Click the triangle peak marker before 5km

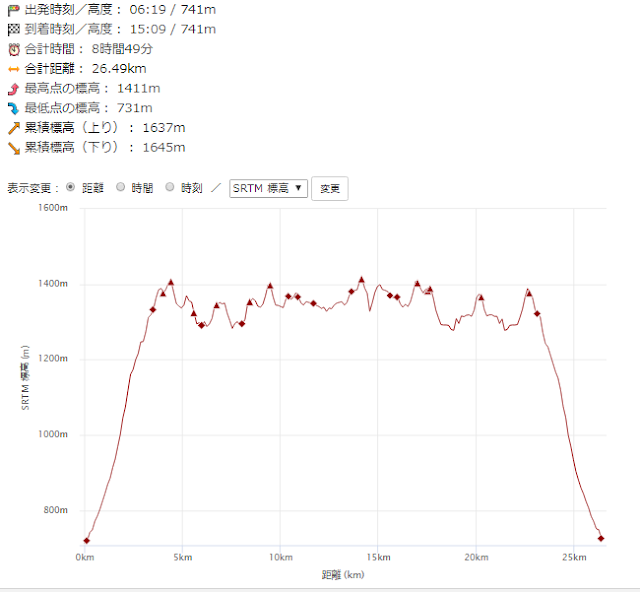click(171, 282)
